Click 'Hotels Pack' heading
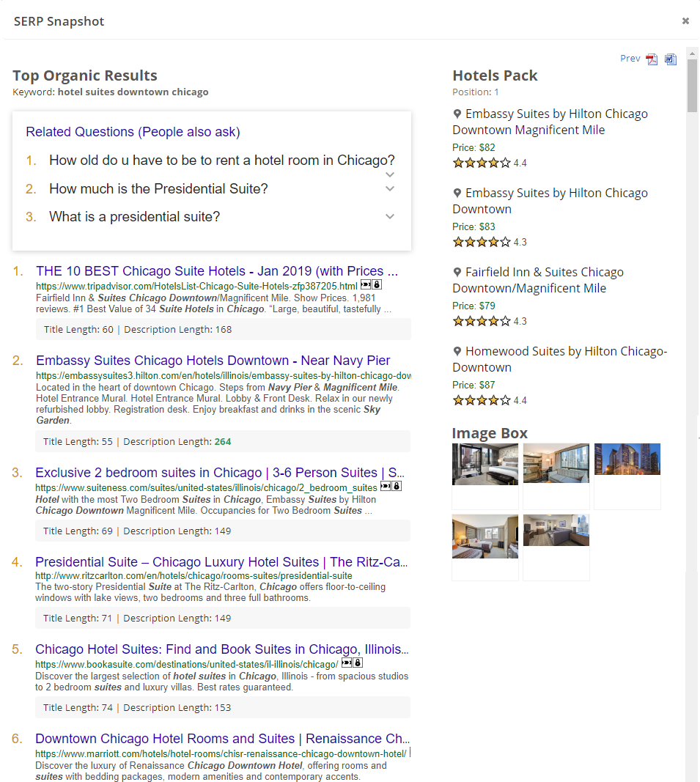This screenshot has height=782, width=700. pyautogui.click(x=495, y=75)
